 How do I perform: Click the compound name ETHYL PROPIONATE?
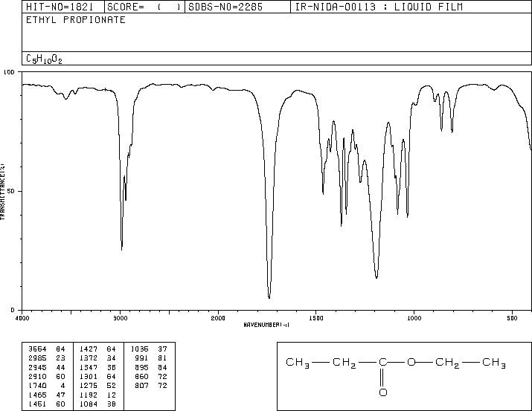pos(76,20)
